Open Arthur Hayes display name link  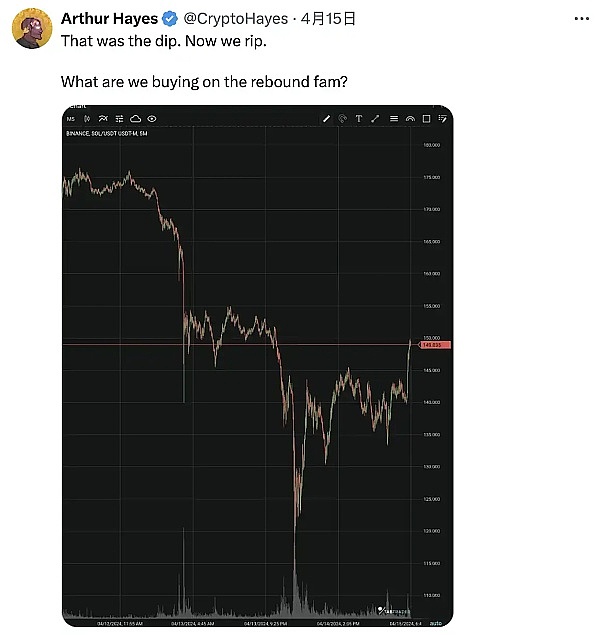click(x=108, y=19)
